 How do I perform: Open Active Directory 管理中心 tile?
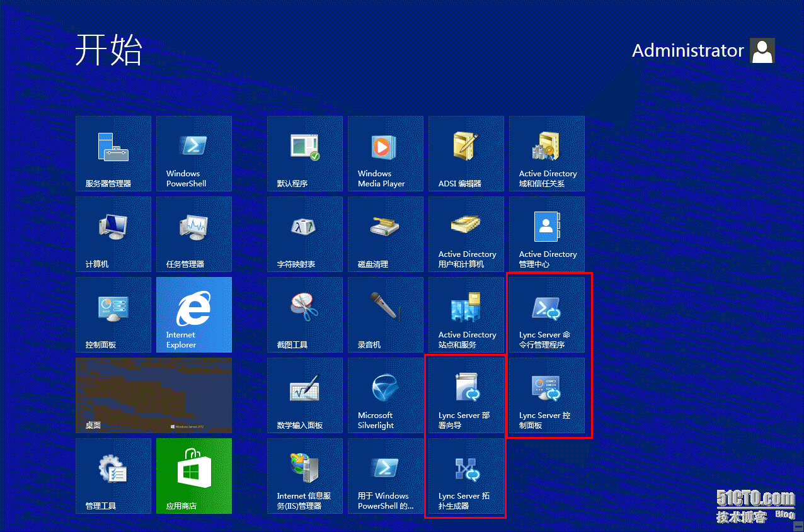pyautogui.click(x=547, y=234)
